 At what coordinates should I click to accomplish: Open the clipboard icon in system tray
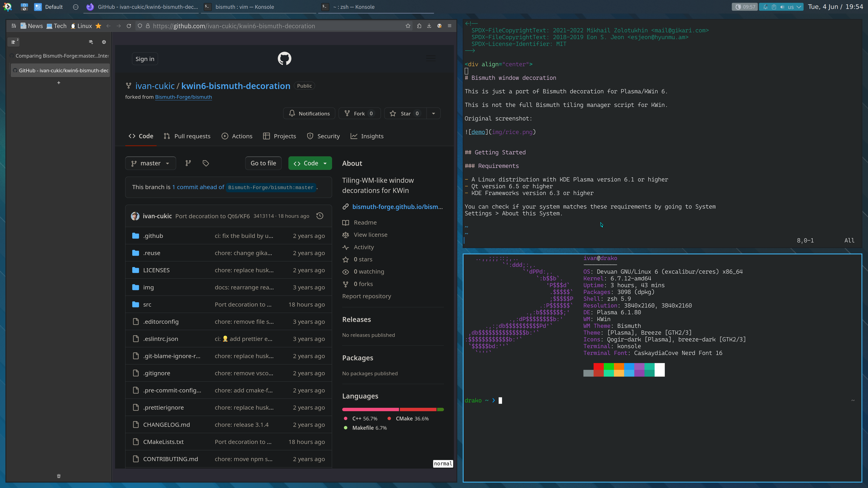pyautogui.click(x=774, y=7)
